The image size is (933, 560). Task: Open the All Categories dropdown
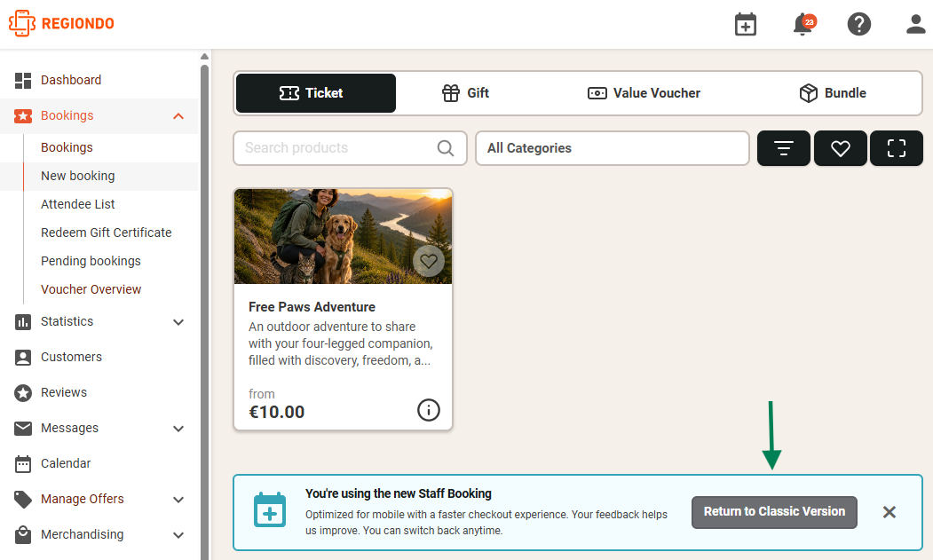[613, 148]
